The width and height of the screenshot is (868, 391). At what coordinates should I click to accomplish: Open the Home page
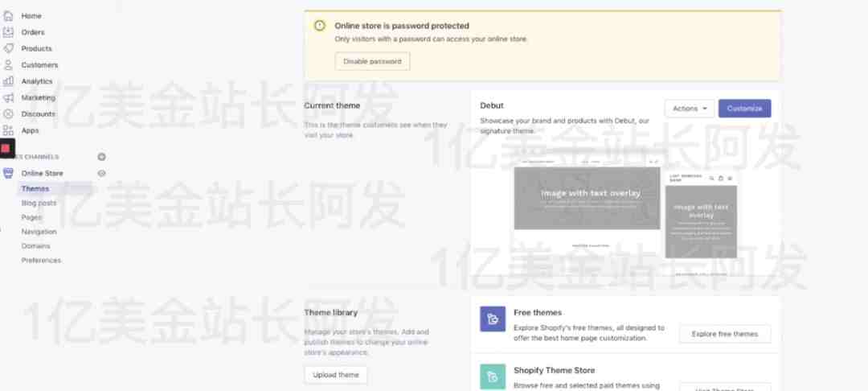point(31,16)
